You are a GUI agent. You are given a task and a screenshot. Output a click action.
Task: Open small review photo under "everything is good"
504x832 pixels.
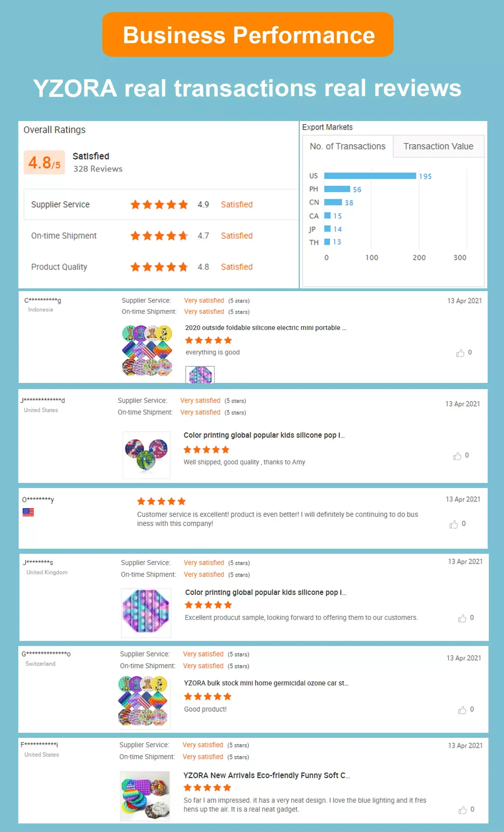200,374
